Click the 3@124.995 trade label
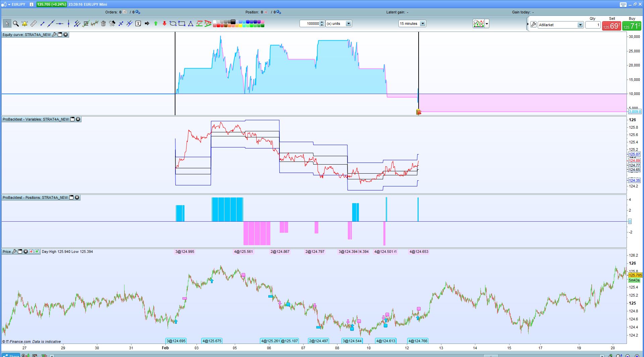Viewport: 644px width, 357px height. [185, 252]
